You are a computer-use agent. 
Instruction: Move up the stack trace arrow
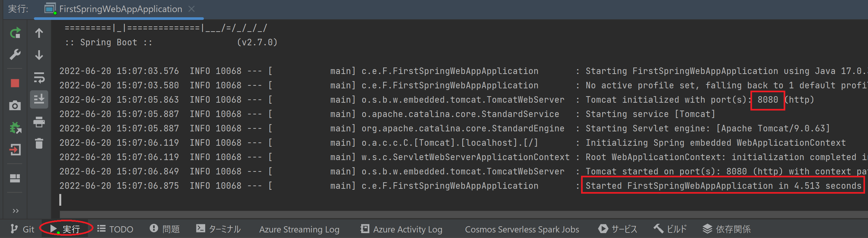point(39,33)
